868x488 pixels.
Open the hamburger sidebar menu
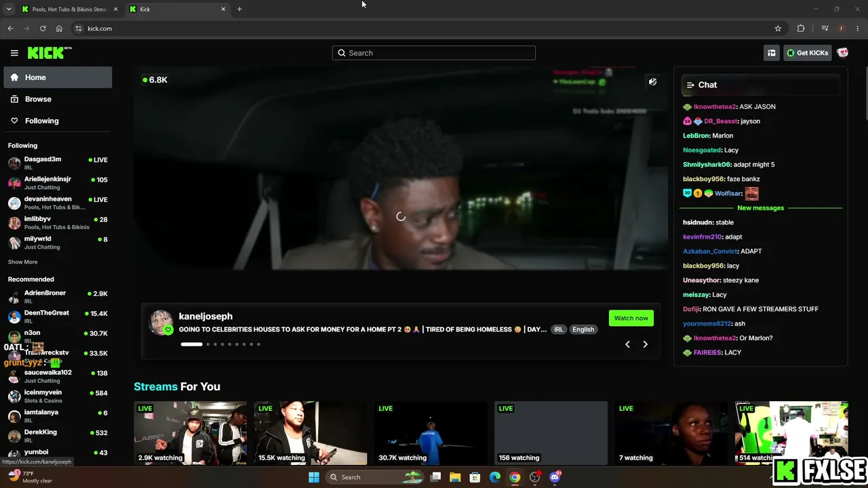[14, 53]
